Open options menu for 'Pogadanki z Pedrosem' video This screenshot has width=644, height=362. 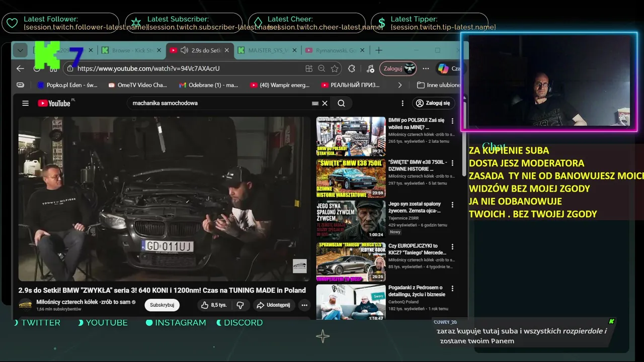pyautogui.click(x=452, y=289)
